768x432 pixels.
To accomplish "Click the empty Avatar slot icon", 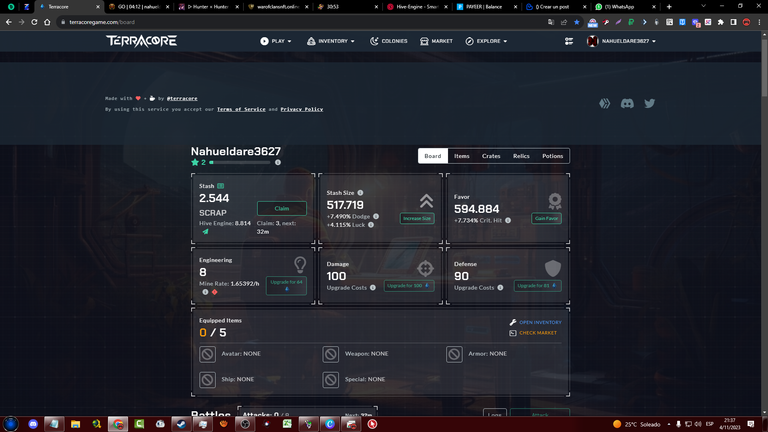I will coord(207,354).
